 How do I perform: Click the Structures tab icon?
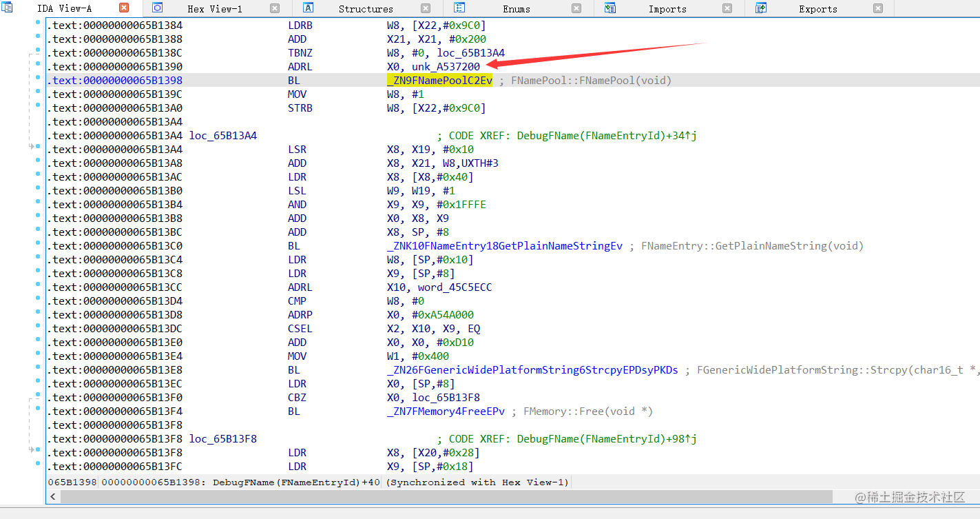pyautogui.click(x=307, y=8)
